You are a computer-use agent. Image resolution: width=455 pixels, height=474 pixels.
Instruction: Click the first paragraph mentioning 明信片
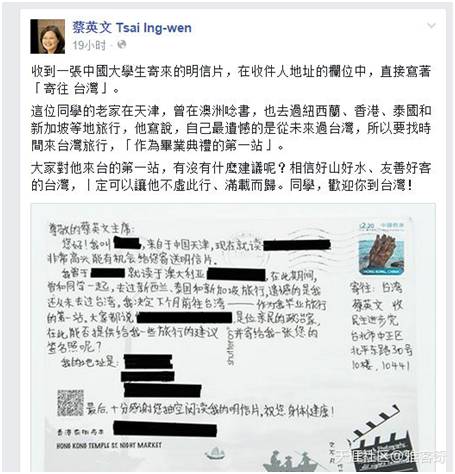click(x=231, y=80)
